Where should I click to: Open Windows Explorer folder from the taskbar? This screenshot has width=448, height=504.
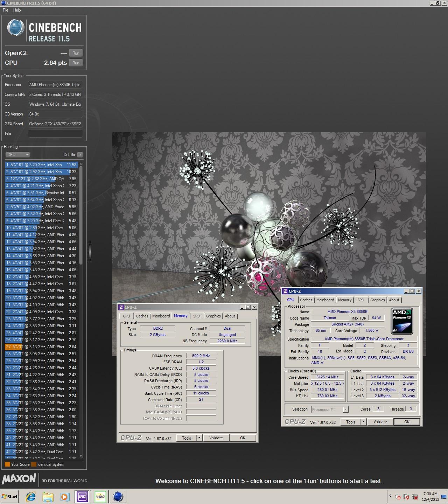pyautogui.click(x=48, y=496)
